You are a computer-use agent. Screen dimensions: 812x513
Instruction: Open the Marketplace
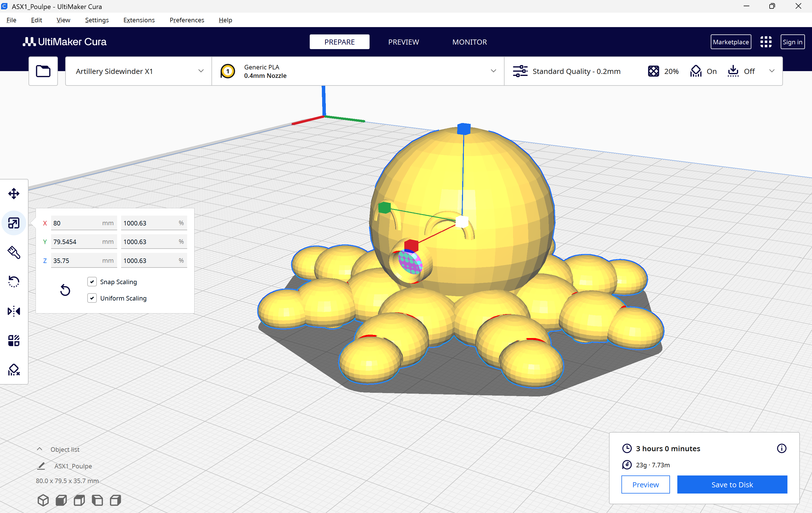point(730,42)
